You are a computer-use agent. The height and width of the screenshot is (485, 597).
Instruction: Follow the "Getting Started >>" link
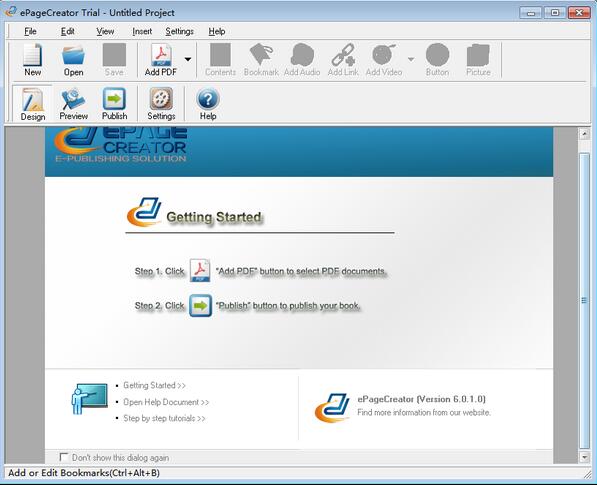click(x=154, y=385)
